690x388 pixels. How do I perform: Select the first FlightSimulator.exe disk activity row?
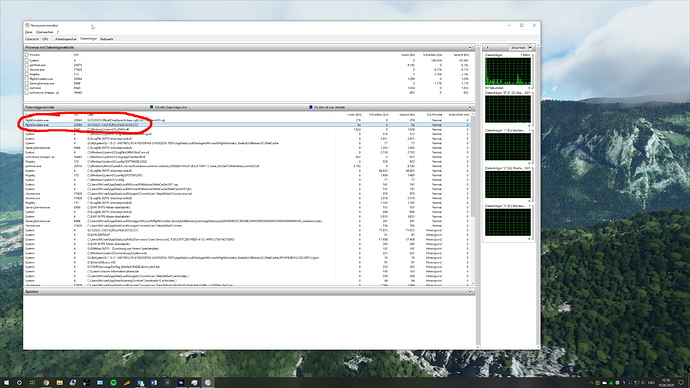(247, 120)
